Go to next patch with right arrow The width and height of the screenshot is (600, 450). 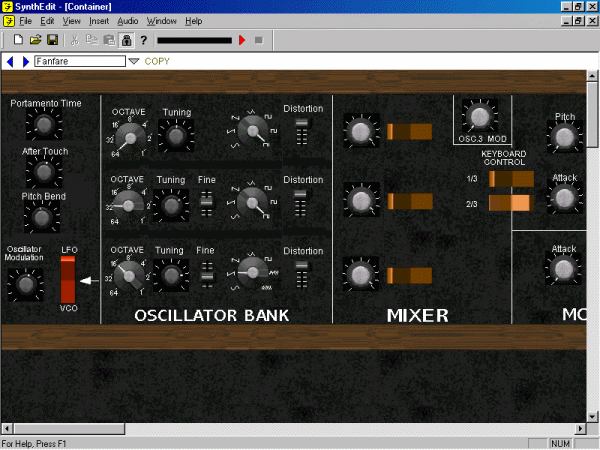pos(26,61)
